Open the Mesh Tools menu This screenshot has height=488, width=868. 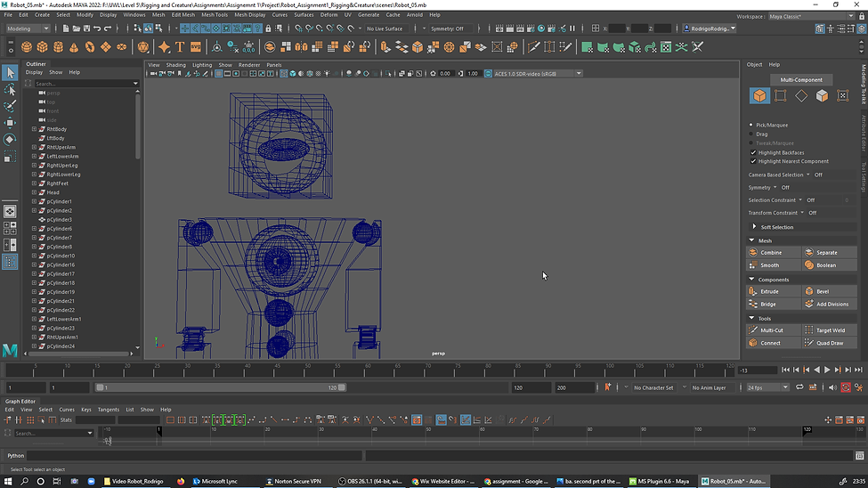tap(215, 15)
